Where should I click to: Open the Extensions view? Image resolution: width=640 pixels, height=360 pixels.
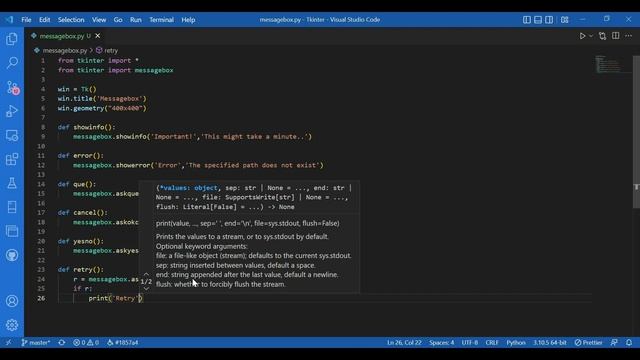[x=12, y=159]
